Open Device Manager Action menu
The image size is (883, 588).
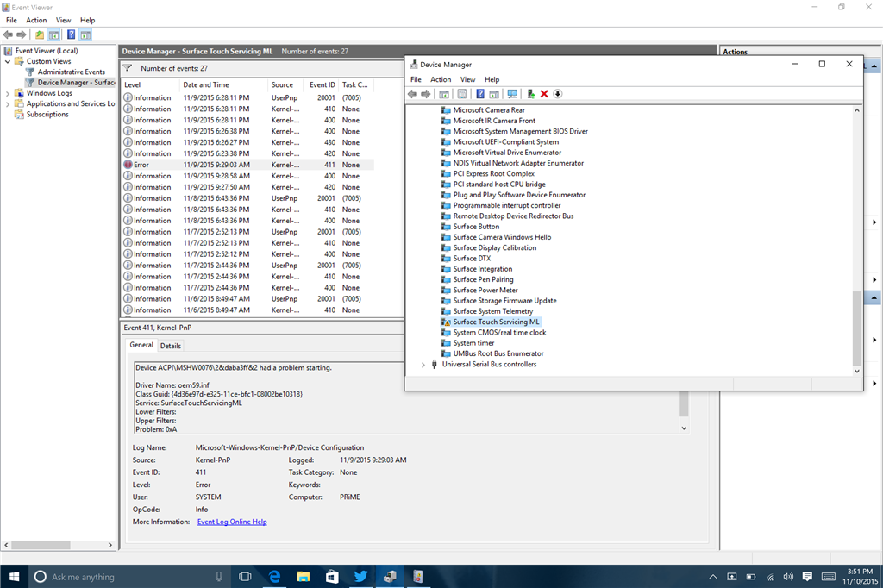441,79
